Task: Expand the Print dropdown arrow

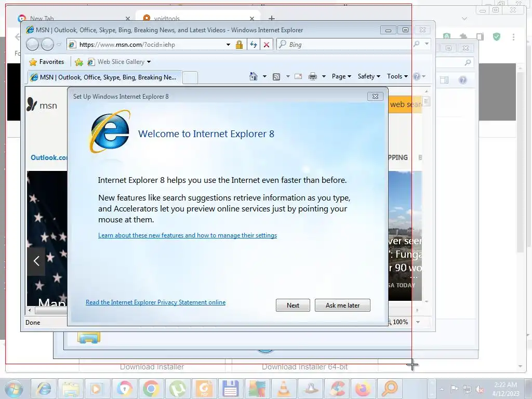Action: 324,76
